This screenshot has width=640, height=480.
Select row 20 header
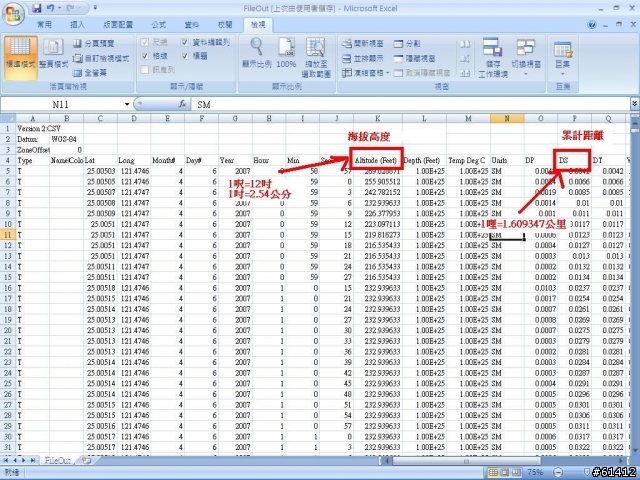(8, 330)
